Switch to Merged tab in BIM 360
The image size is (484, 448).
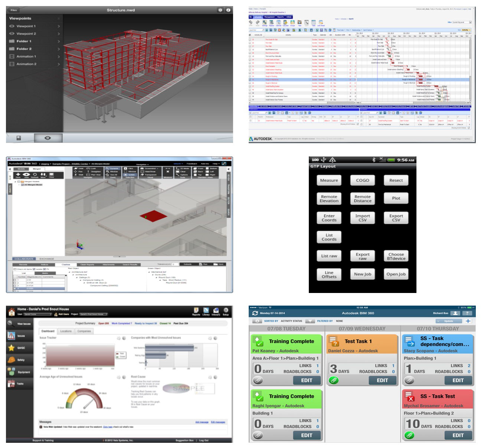click(37, 169)
